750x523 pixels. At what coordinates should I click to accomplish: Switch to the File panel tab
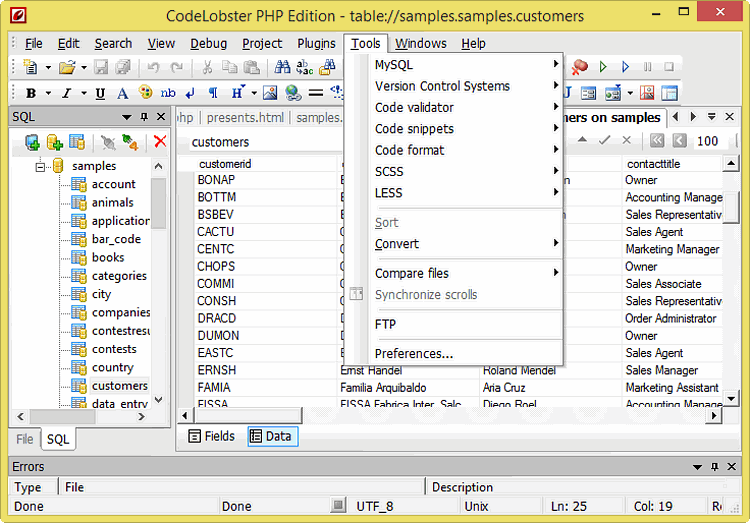(x=24, y=439)
